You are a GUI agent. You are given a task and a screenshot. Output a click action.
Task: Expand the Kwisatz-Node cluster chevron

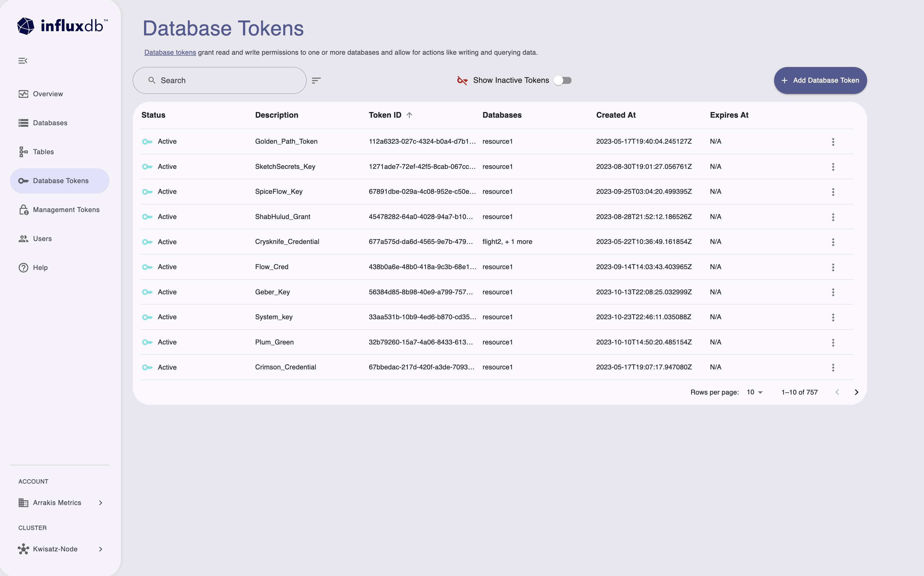click(x=101, y=549)
